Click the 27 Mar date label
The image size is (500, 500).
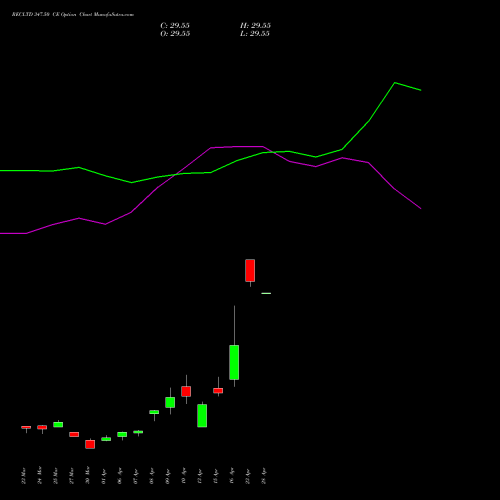pos(71,476)
